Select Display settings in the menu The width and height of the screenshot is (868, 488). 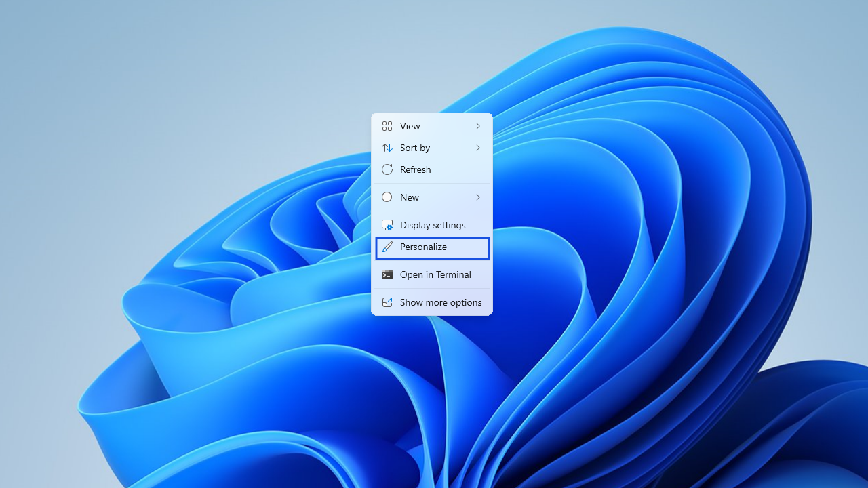pyautogui.click(x=432, y=225)
